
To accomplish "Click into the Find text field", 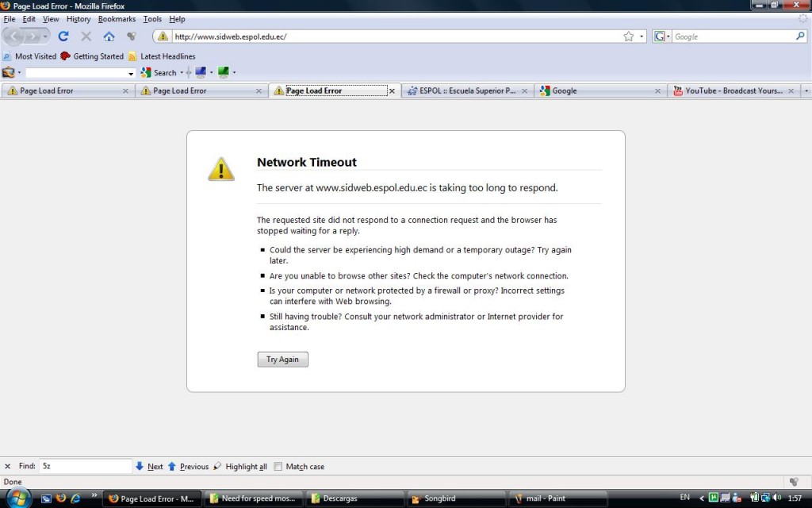I will pos(86,466).
